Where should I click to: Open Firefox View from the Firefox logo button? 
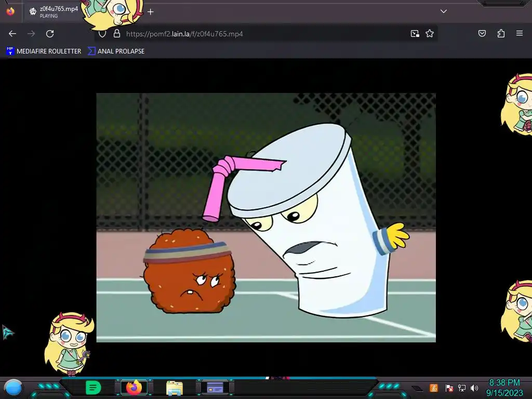coord(10,11)
